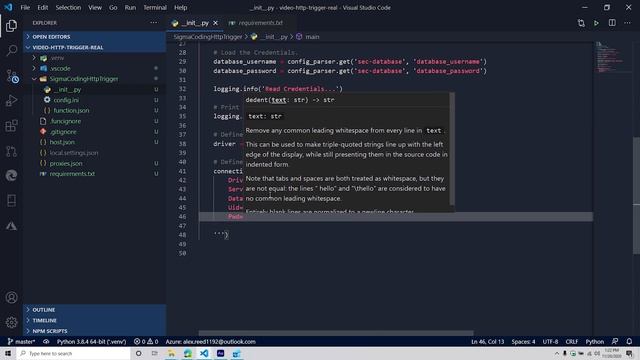The width and height of the screenshot is (640, 360).
Task: Click the Split Editor icon
Action: (x=612, y=23)
